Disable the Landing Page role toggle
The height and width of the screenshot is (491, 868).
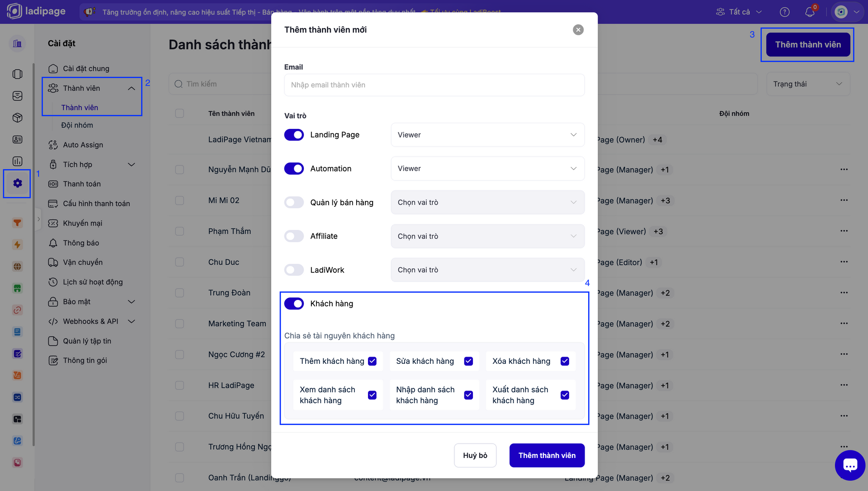coord(294,135)
